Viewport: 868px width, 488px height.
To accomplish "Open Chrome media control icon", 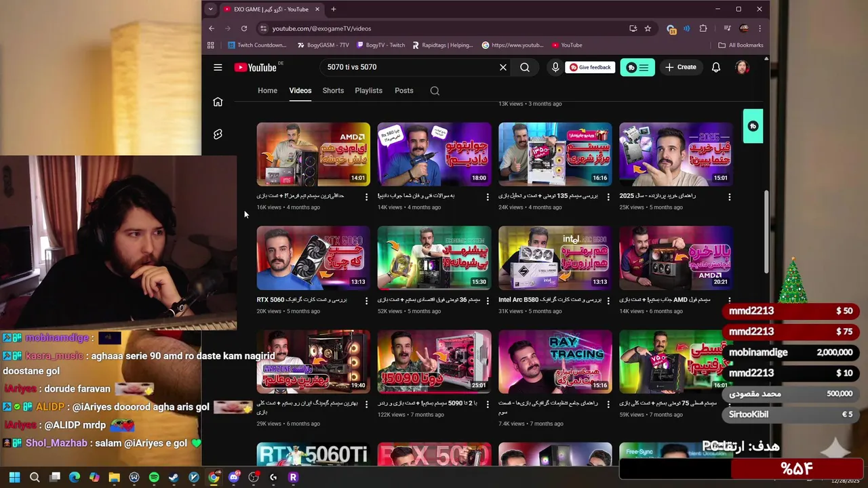I will point(727,28).
